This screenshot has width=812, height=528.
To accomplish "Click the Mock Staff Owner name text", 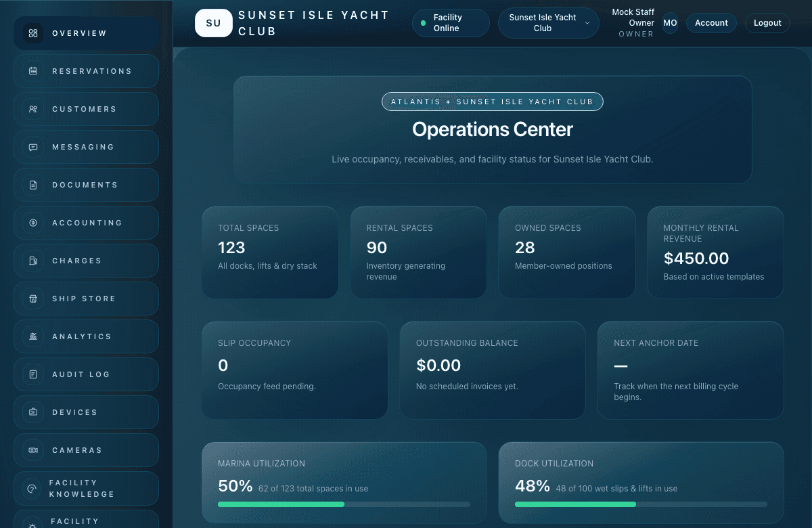I will point(633,18).
